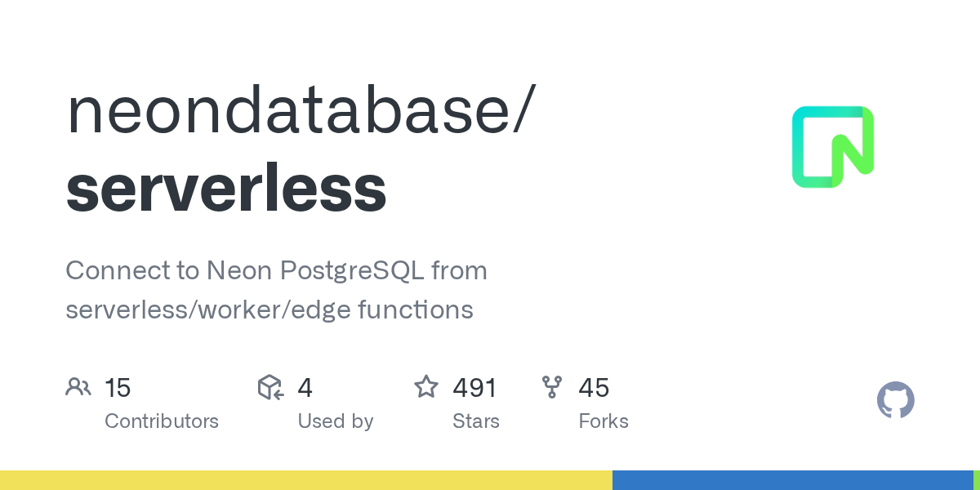Click the fork count 45
980x490 pixels.
click(594, 388)
